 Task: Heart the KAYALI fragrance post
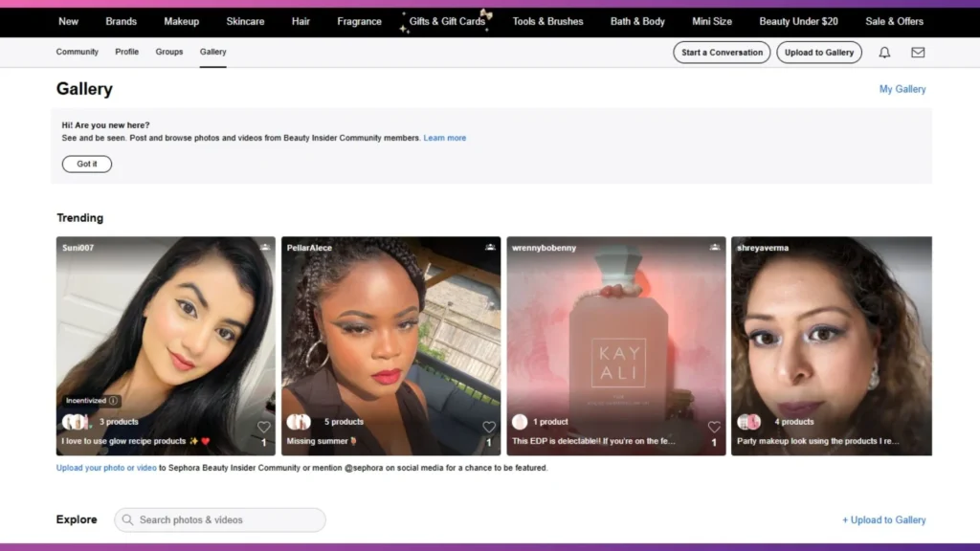click(x=714, y=427)
